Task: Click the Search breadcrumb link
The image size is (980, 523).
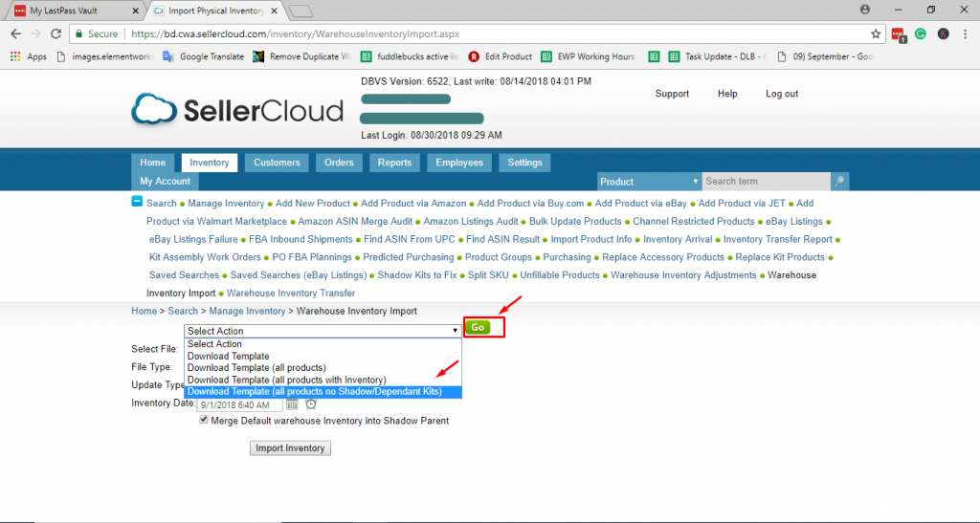Action: tap(183, 311)
